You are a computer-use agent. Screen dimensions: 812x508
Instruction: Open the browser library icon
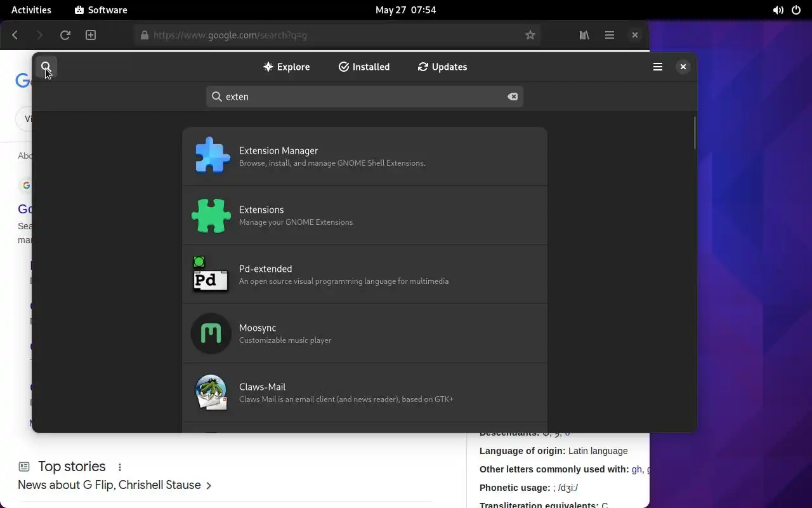point(584,35)
